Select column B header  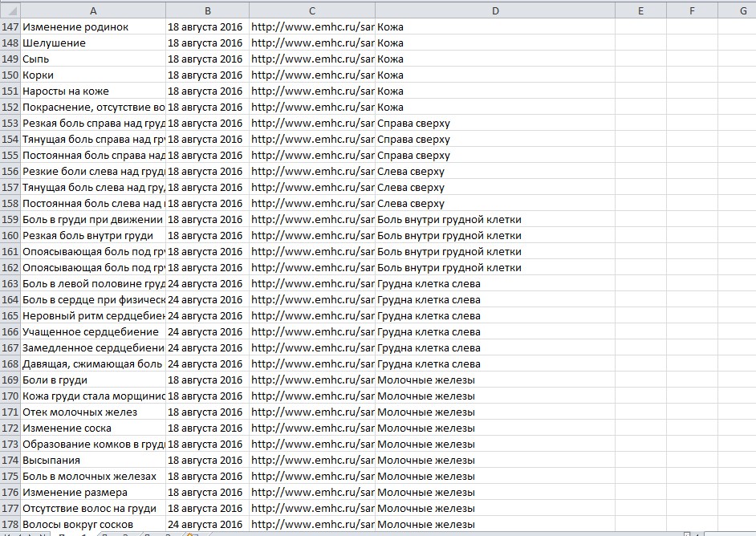tap(207, 10)
